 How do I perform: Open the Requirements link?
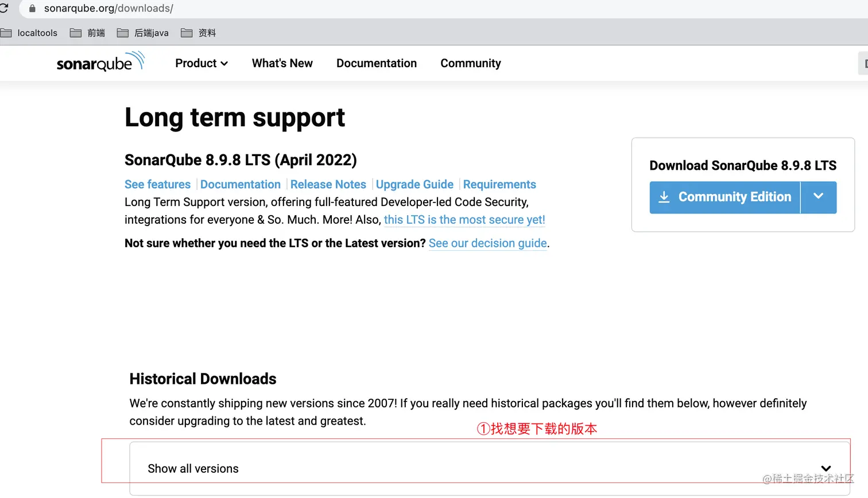[x=499, y=184]
